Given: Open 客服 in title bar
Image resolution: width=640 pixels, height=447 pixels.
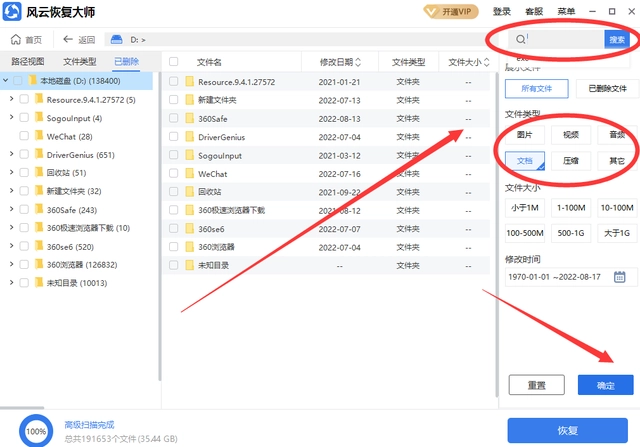Looking at the screenshot, I should (x=534, y=11).
